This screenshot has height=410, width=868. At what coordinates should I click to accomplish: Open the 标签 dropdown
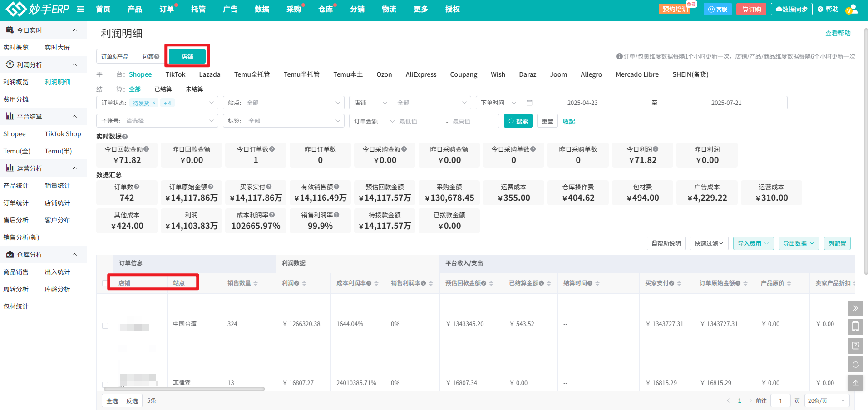284,121
